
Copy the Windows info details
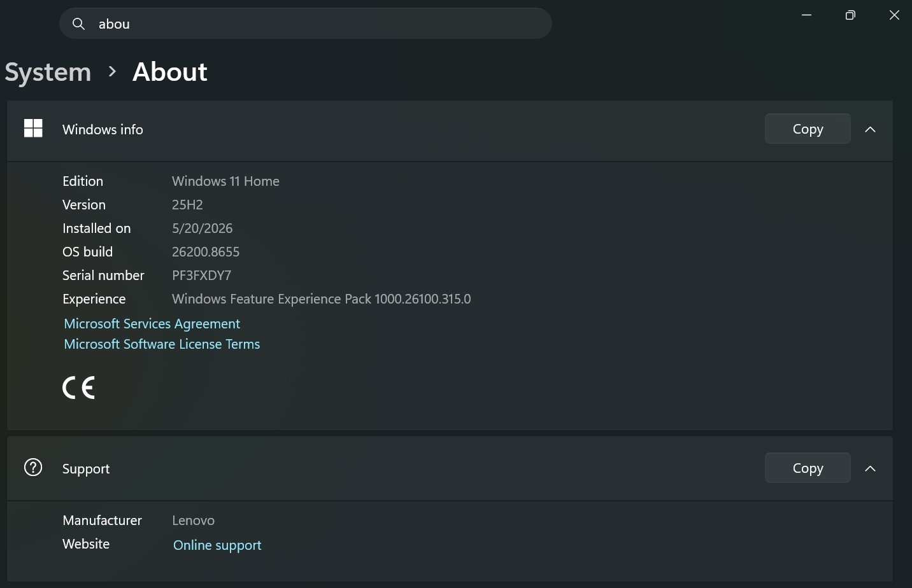[x=808, y=129]
